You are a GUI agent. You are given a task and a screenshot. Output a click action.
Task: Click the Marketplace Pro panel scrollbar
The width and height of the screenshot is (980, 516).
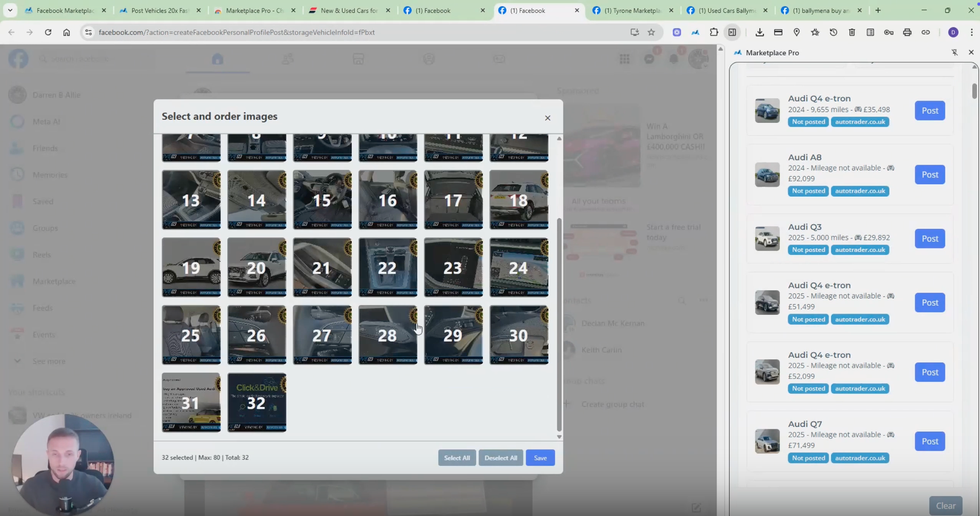[974, 91]
